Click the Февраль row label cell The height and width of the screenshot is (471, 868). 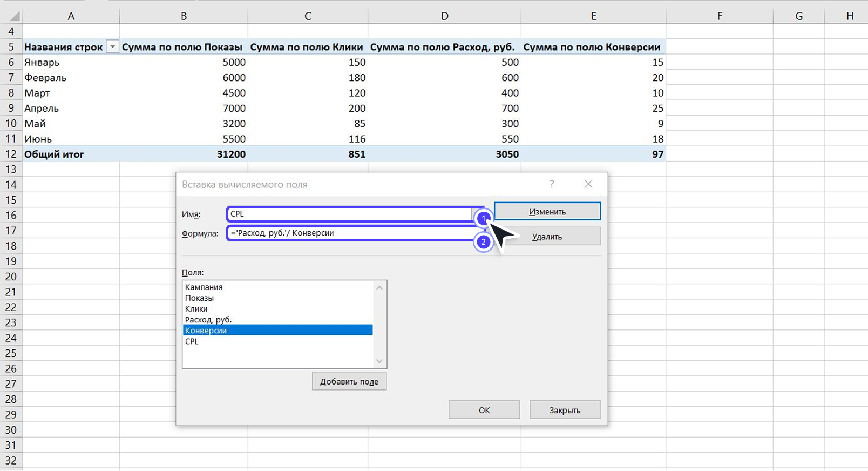pos(71,77)
